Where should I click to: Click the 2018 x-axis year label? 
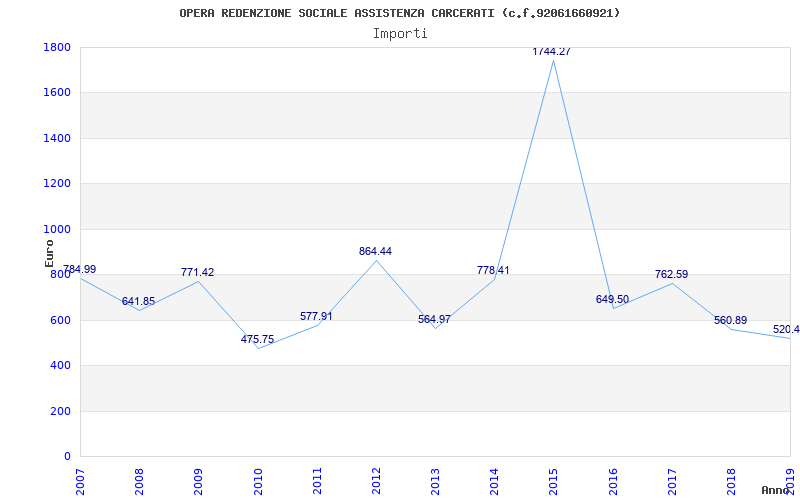click(731, 481)
